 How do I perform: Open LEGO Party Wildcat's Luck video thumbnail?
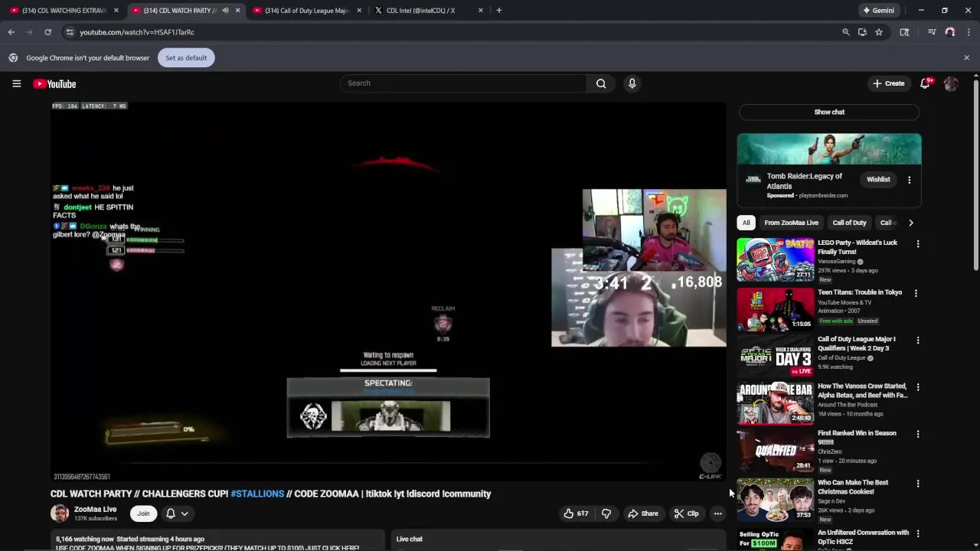click(776, 259)
